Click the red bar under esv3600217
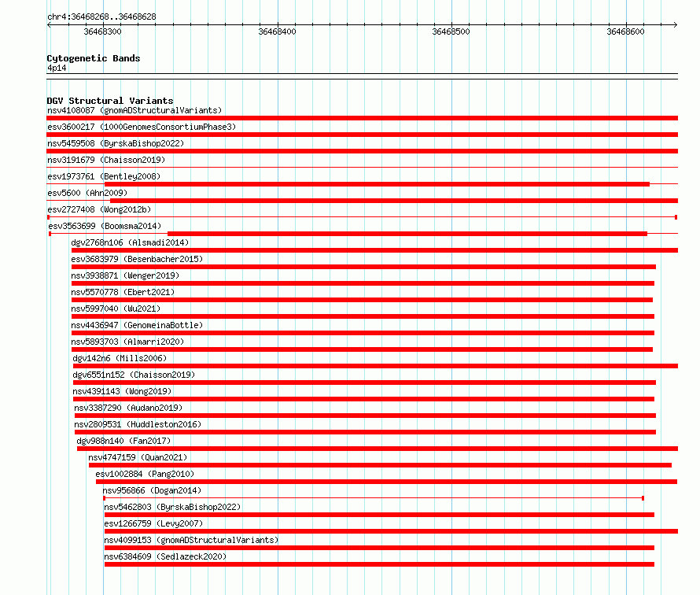Viewport: 700px width, 595px height. tap(362, 135)
